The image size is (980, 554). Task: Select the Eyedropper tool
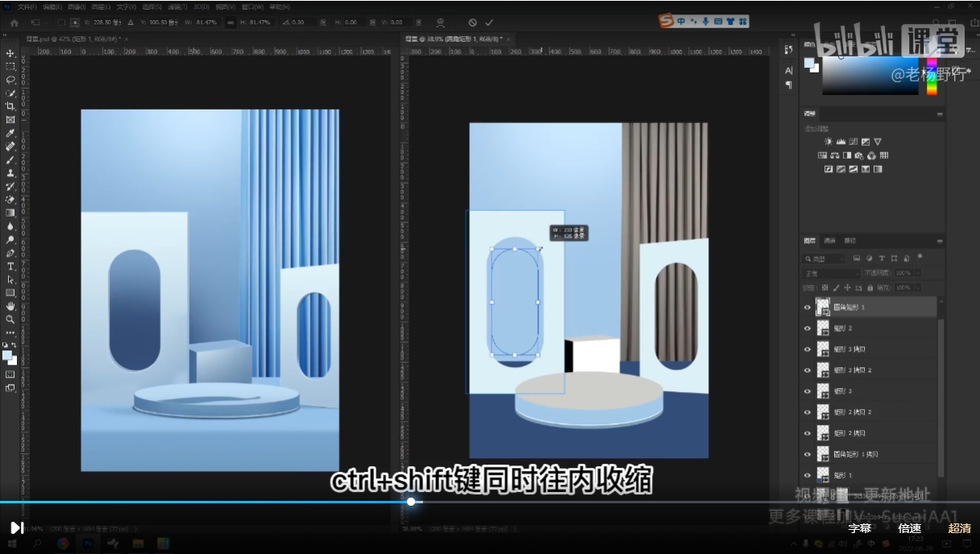(x=10, y=133)
